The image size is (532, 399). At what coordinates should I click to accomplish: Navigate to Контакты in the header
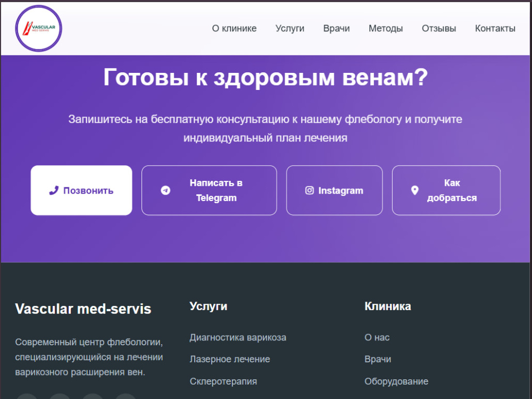(x=495, y=29)
